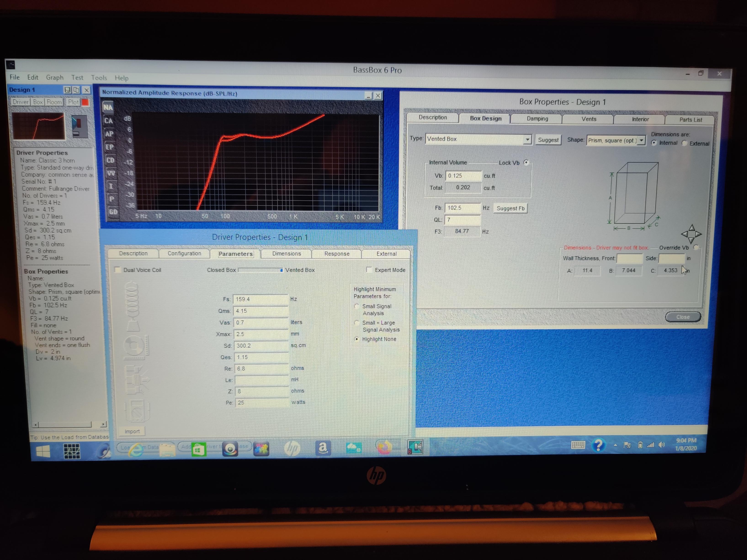This screenshot has width=747, height=560.
Task: Toggle Dual Voice Coil checkbox
Action: 118,270
